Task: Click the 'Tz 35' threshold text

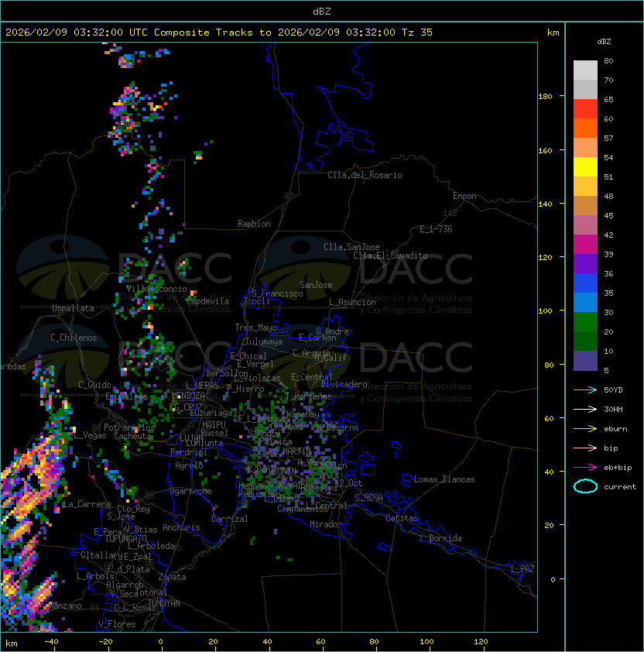Action: [x=417, y=32]
